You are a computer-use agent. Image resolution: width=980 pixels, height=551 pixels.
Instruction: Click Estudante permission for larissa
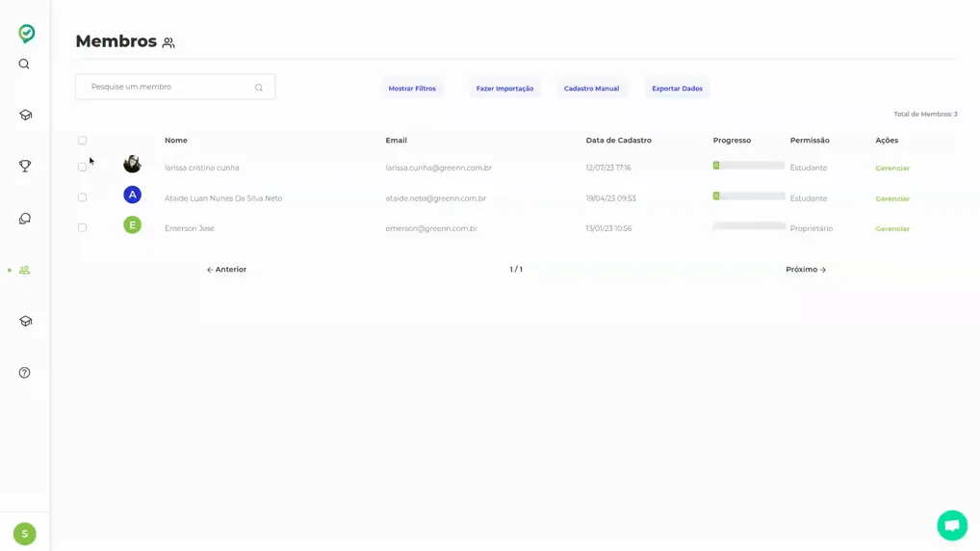pos(808,168)
